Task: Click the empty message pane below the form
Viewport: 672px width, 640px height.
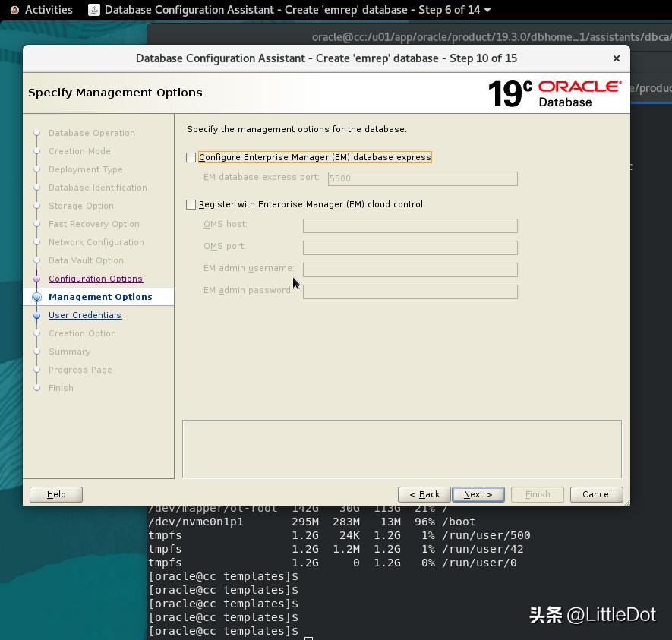Action: click(x=402, y=449)
